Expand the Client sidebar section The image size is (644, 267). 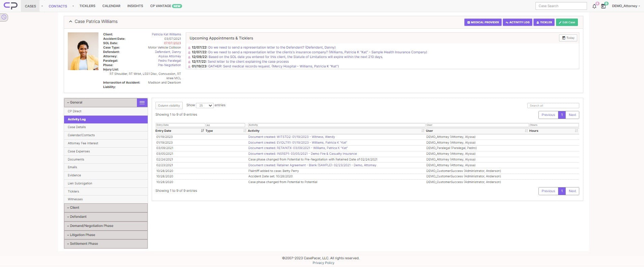click(x=106, y=208)
